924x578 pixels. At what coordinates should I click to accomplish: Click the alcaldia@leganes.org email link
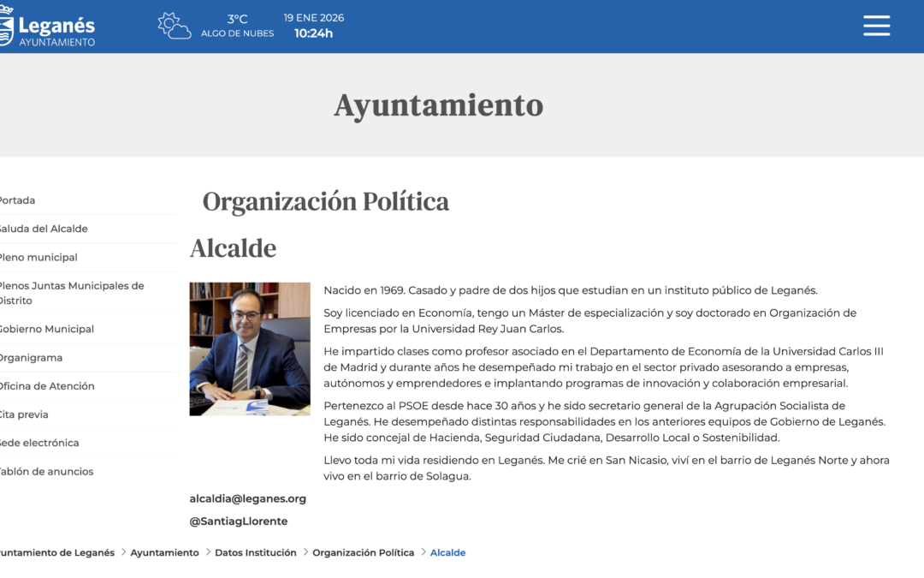point(247,498)
